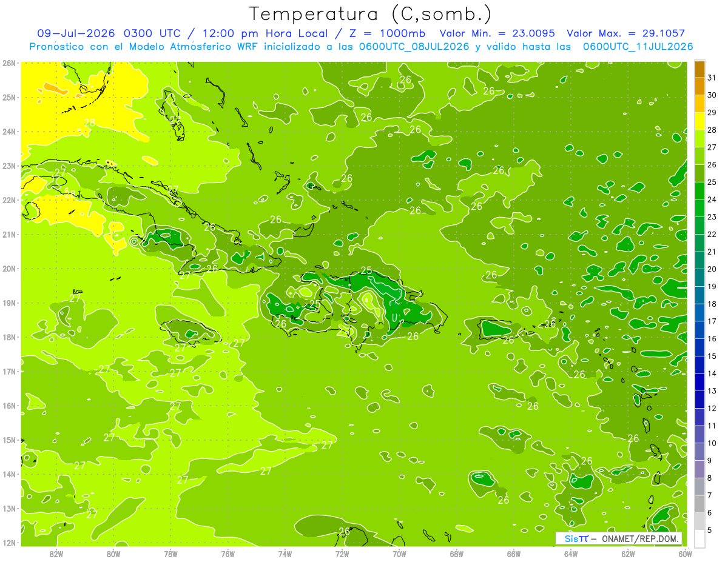Click the 12N latitude label

[x=9, y=543]
